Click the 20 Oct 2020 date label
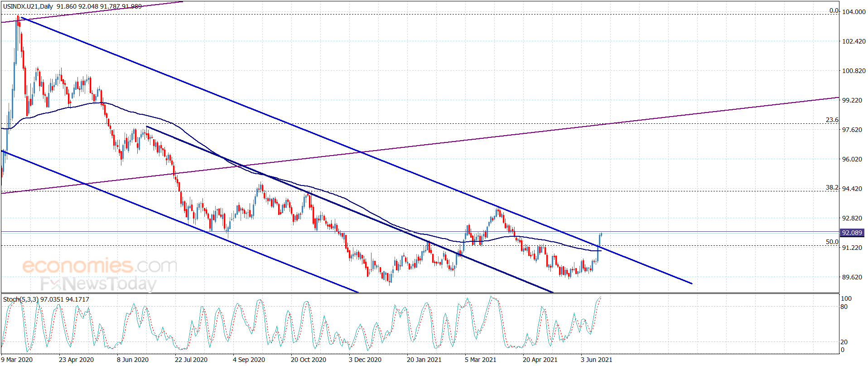This screenshot has width=868, height=366. click(x=309, y=360)
